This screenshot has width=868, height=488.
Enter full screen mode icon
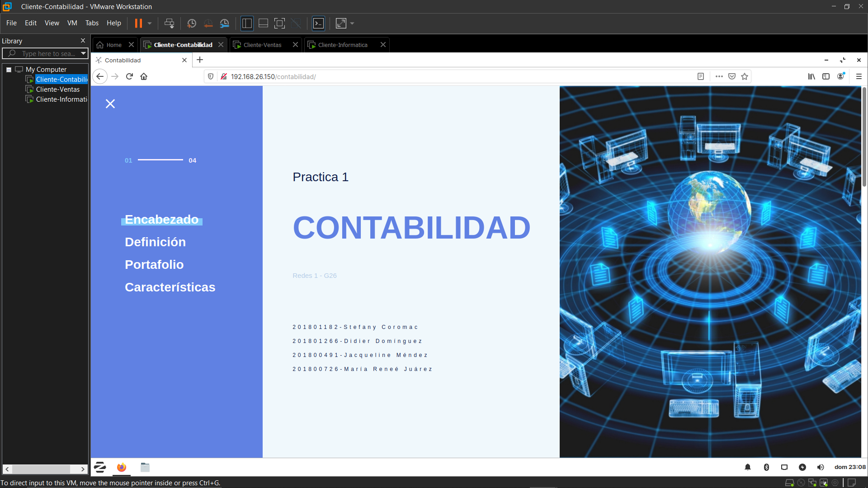pos(279,23)
